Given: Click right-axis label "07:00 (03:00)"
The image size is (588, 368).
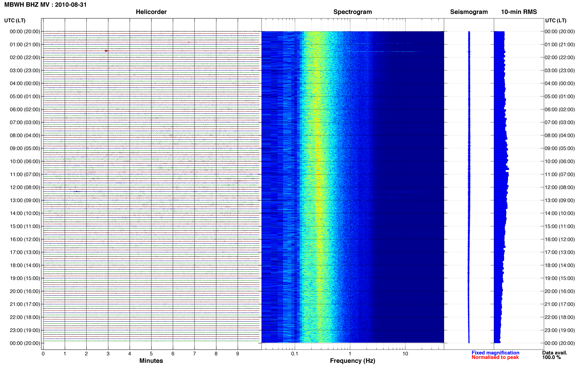Looking at the screenshot, I should coord(560,122).
